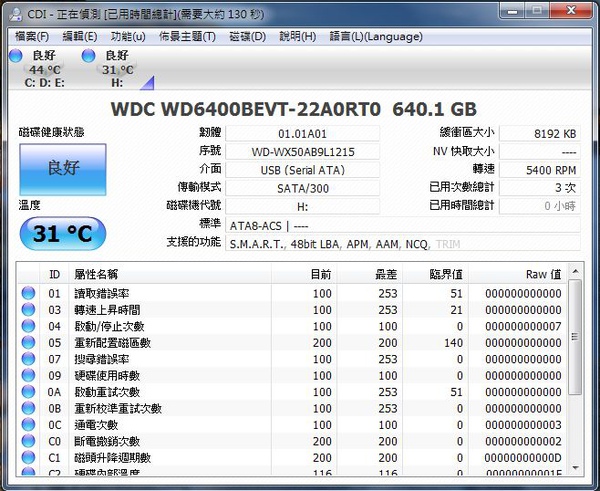Click the status orb for attribute 01

(28, 294)
